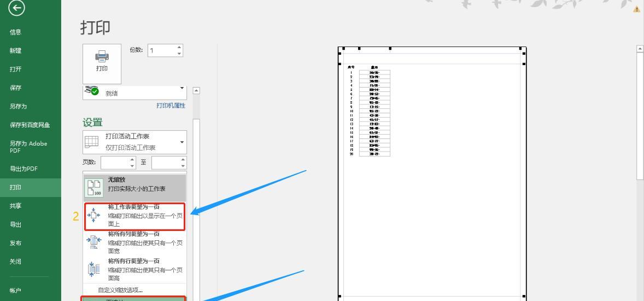Click the settings panel scroll up arrow

pos(196,90)
